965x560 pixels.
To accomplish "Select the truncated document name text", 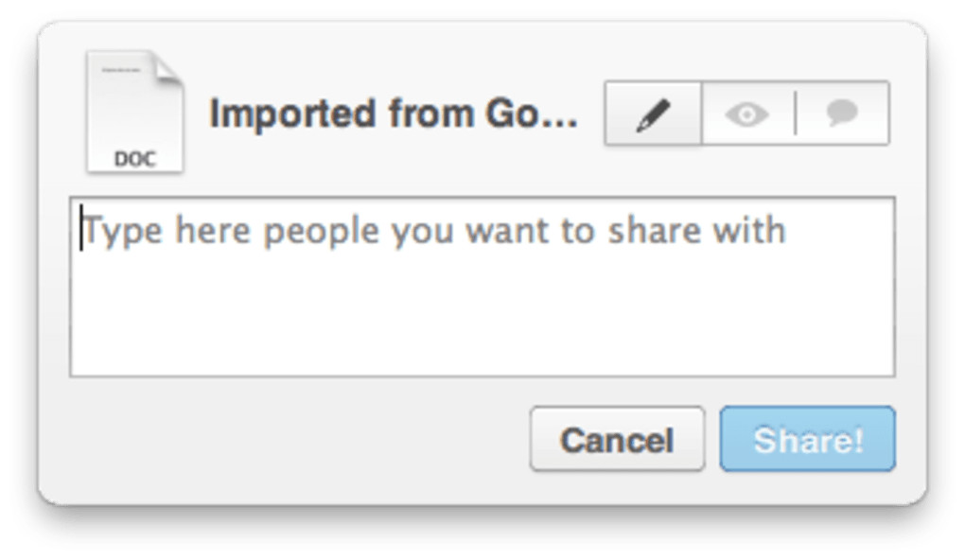I will click(393, 114).
